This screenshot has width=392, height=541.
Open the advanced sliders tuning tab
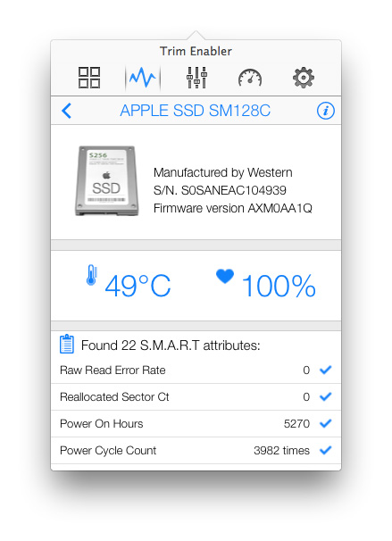click(196, 78)
